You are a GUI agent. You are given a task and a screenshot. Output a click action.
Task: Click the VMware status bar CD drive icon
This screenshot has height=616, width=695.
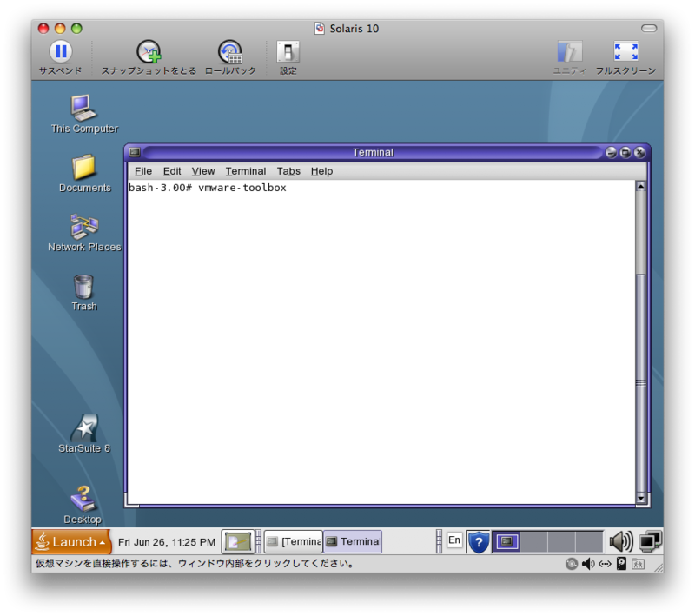572,564
